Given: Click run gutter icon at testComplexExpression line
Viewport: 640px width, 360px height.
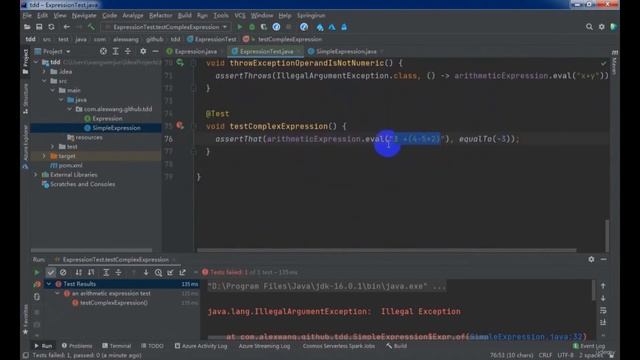Looking at the screenshot, I should pyautogui.click(x=180, y=126).
